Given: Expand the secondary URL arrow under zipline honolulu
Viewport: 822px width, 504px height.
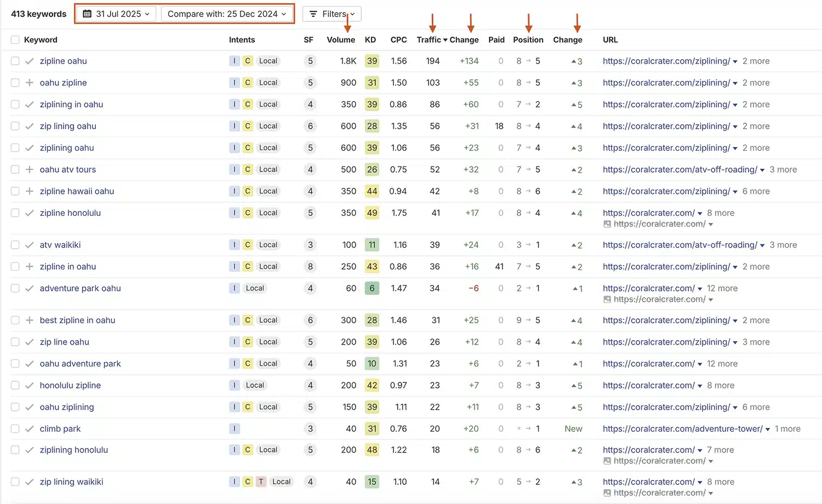Looking at the screenshot, I should (x=711, y=224).
